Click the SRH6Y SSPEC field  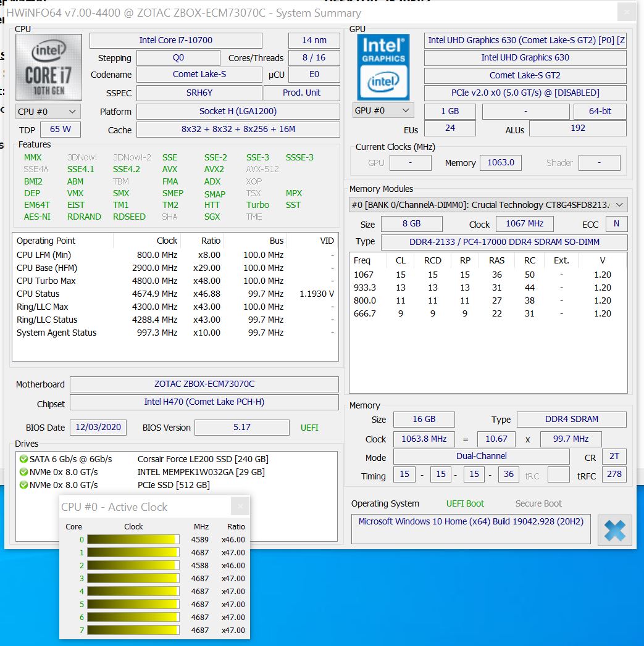[x=199, y=93]
